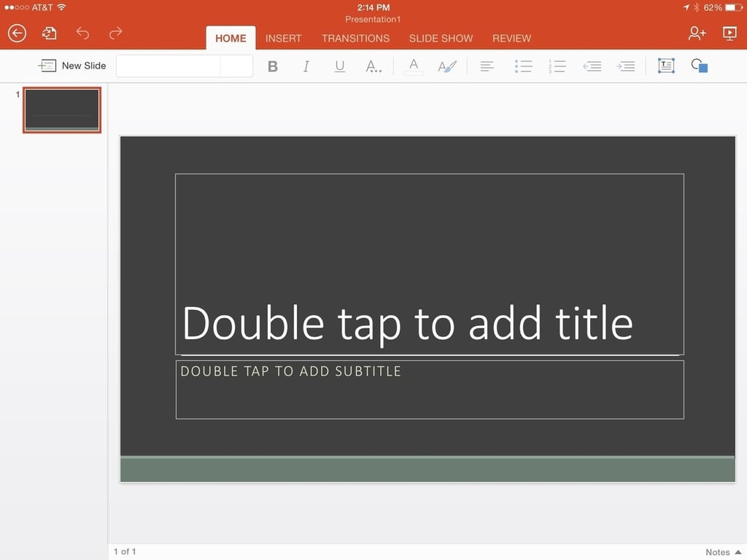Tap the Wi-Fi status icon
747x560 pixels.
[61, 7]
